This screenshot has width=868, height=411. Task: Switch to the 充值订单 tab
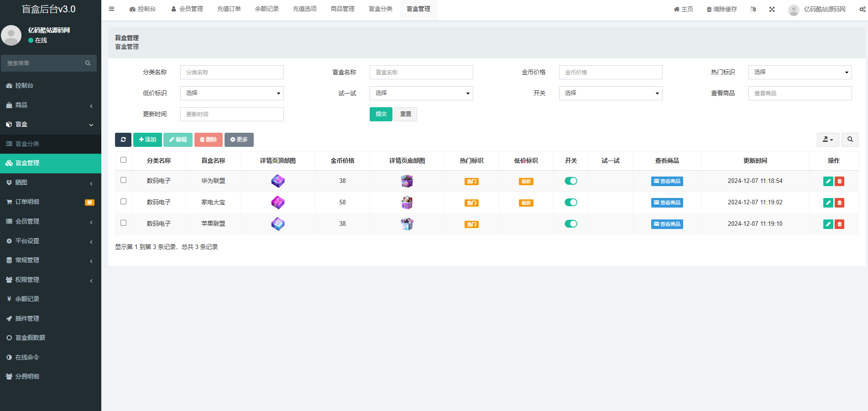click(x=229, y=9)
